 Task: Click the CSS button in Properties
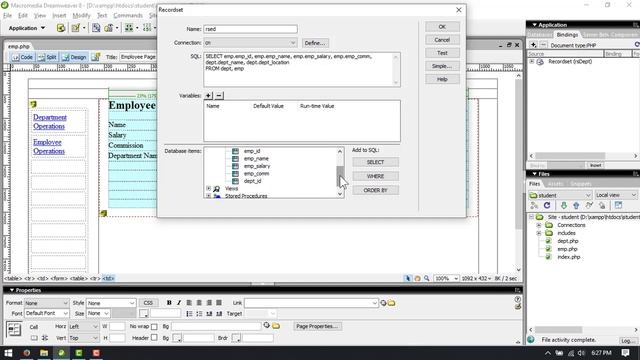[148, 303]
